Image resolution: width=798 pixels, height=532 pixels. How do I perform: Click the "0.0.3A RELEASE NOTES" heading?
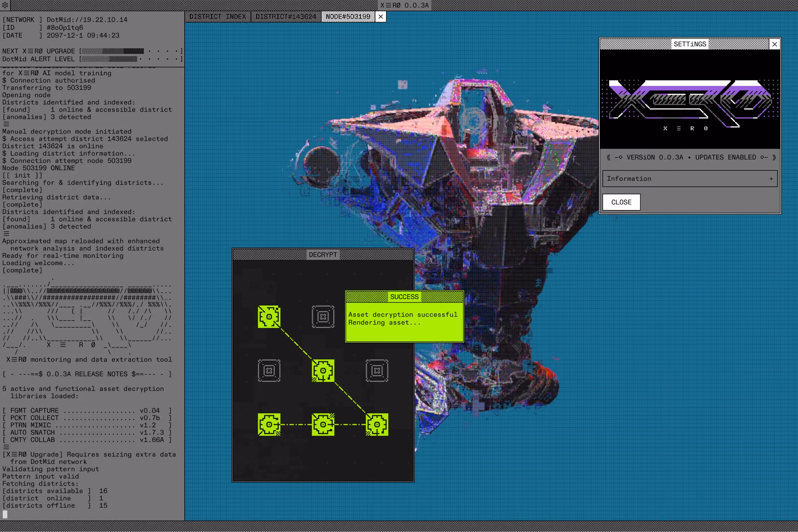point(87,374)
